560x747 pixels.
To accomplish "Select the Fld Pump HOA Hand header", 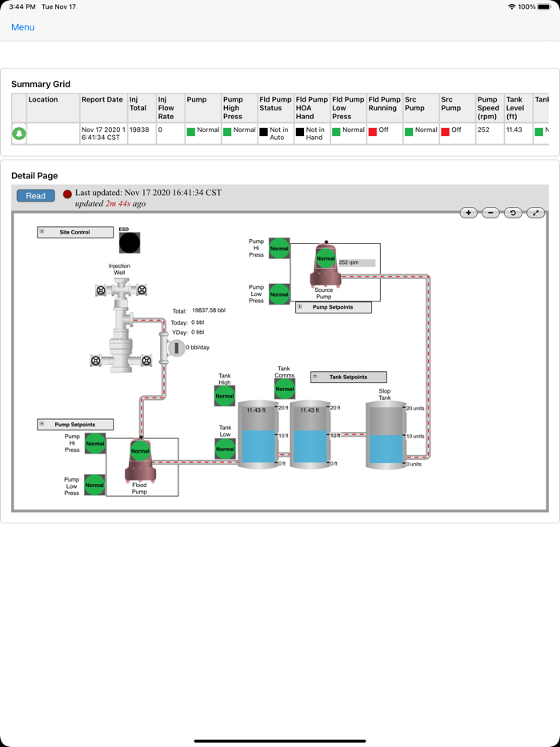I will tap(312, 108).
